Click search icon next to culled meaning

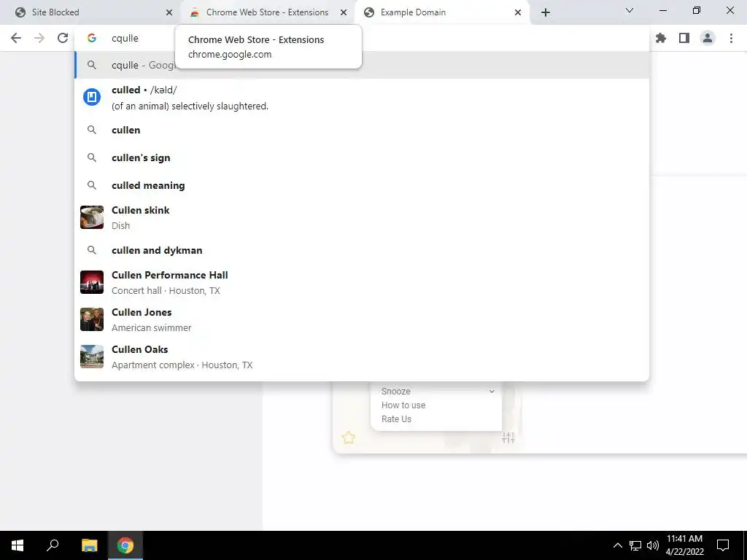point(92,185)
